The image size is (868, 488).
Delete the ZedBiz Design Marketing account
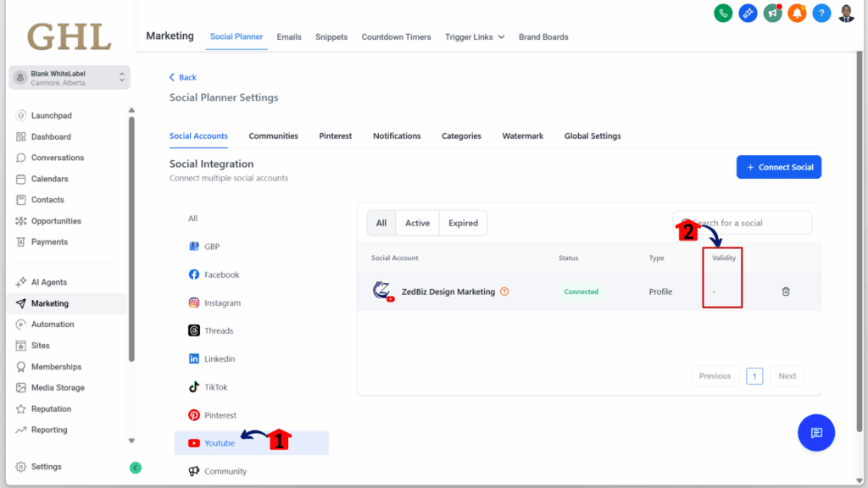786,291
